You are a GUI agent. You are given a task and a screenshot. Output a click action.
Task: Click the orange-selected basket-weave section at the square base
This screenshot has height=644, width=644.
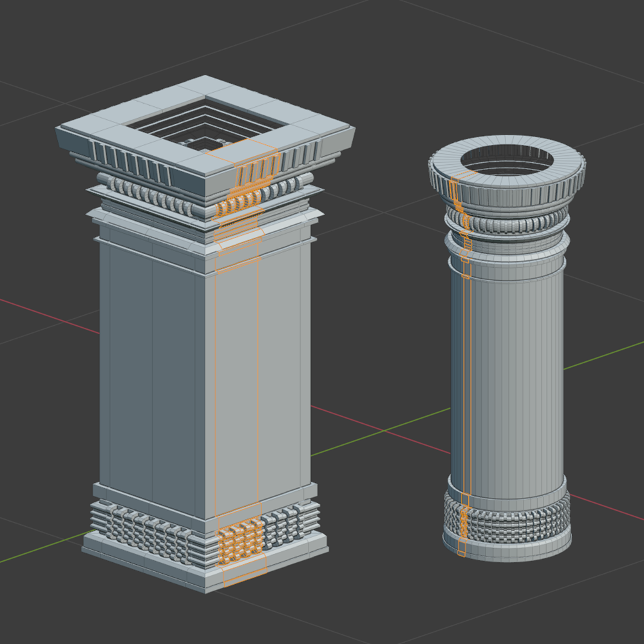[240, 542]
